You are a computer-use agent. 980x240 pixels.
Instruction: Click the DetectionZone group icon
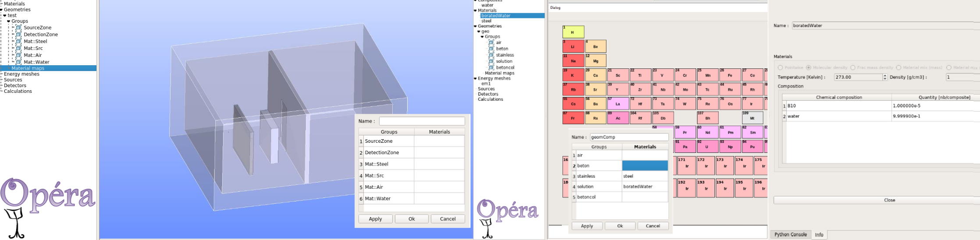(18, 35)
